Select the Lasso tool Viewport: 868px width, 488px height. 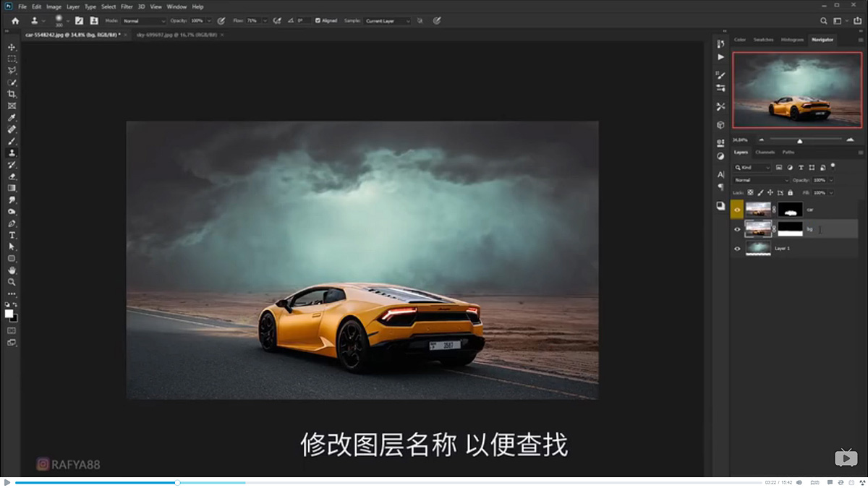[11, 69]
